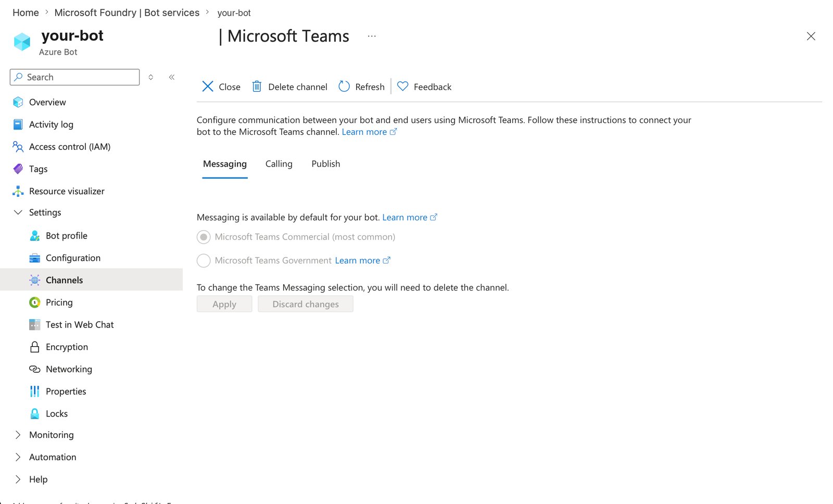Click the Apply button

pos(224,304)
